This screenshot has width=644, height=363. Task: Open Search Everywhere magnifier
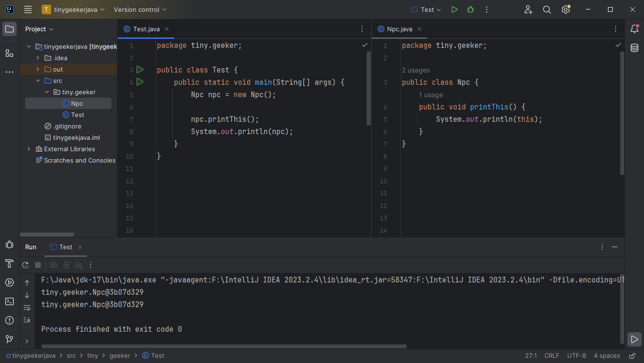(547, 9)
